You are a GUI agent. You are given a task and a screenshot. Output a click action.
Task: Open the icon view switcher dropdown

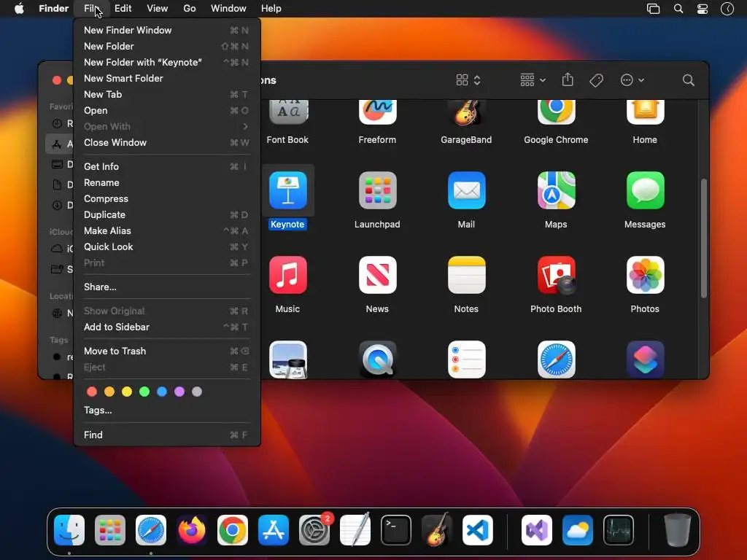[x=468, y=80]
